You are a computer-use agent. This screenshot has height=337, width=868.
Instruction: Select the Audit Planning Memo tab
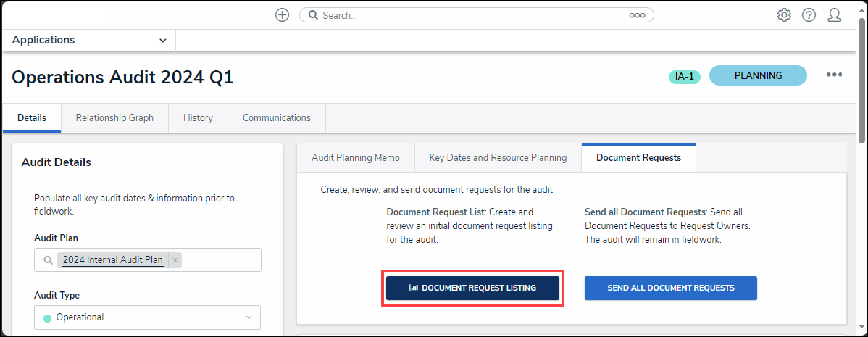coord(355,158)
